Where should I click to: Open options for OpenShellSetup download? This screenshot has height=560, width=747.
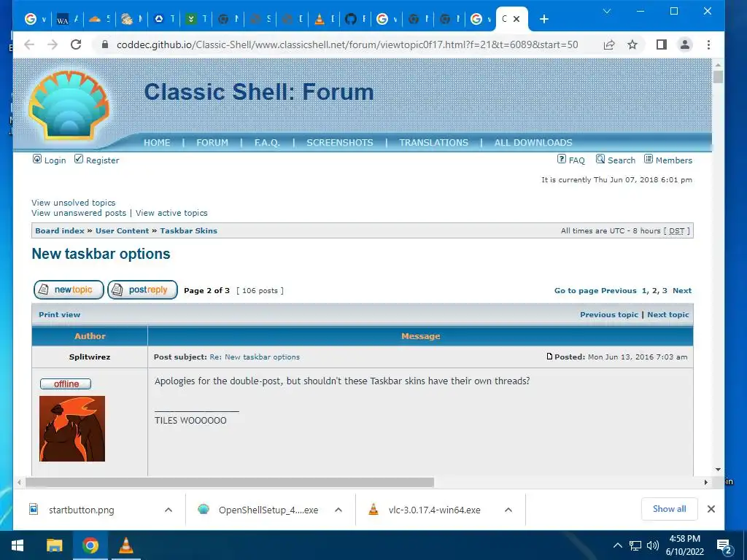338,510
